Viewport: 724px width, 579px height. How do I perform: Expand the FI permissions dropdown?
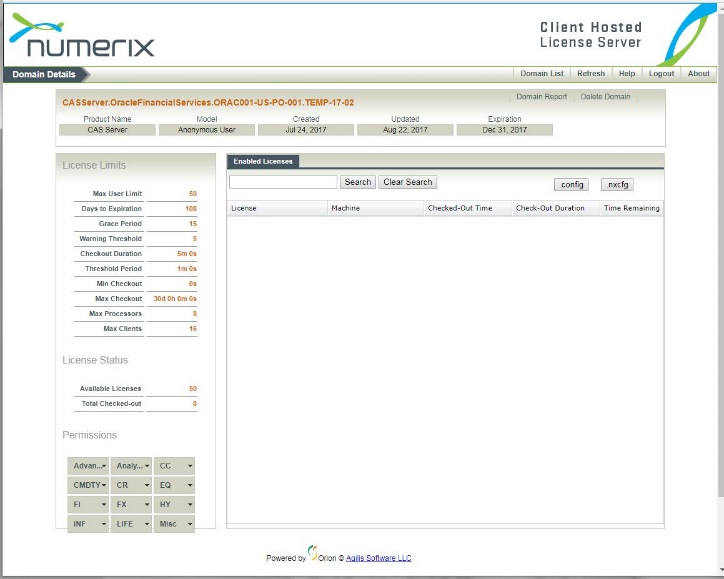88,505
